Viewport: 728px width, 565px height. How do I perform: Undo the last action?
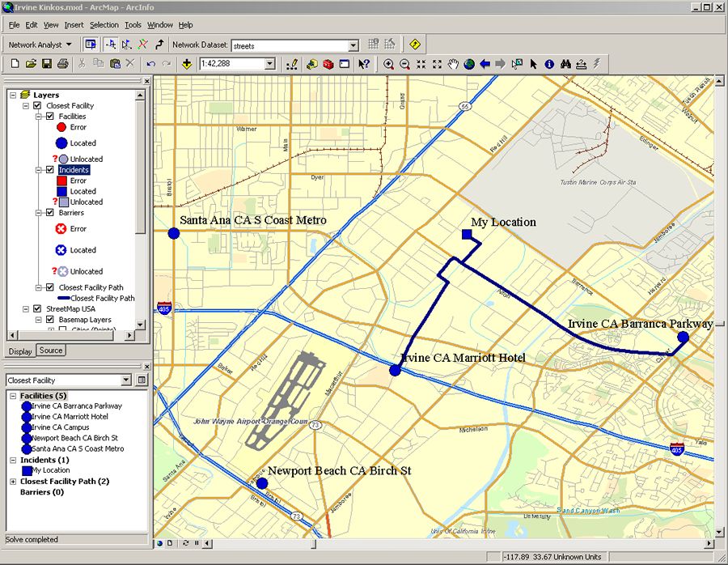click(x=150, y=64)
